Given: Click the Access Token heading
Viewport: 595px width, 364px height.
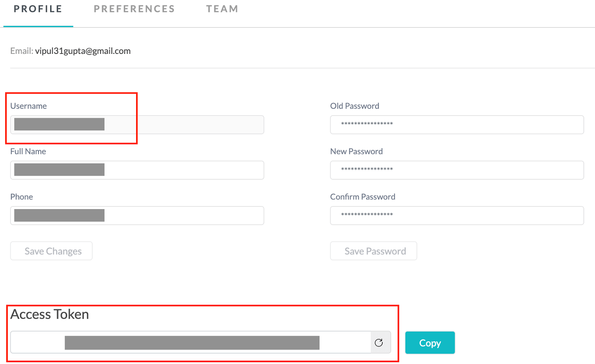Looking at the screenshot, I should click(x=49, y=314).
